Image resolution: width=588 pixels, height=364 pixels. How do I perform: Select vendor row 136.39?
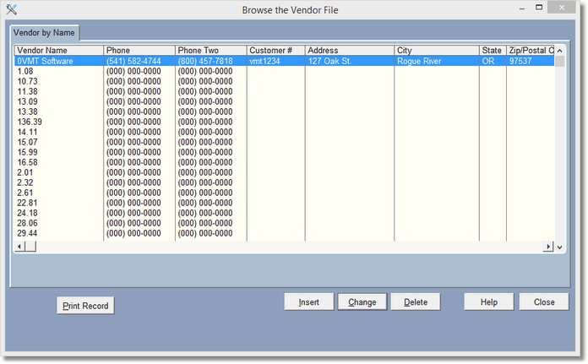pos(284,122)
